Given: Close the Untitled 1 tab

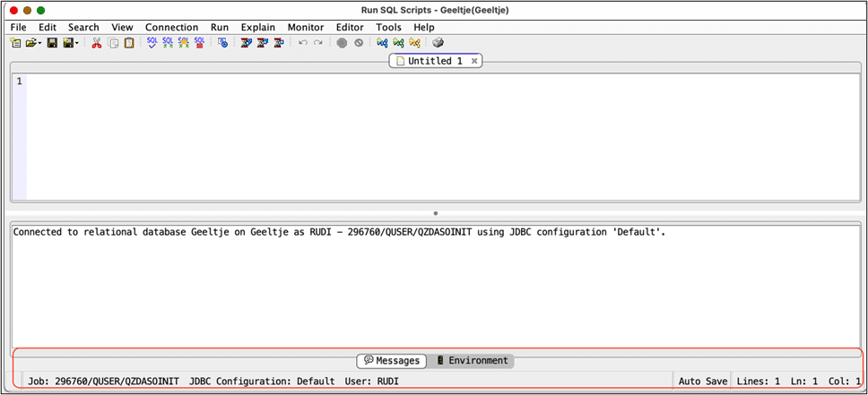Looking at the screenshot, I should point(474,61).
